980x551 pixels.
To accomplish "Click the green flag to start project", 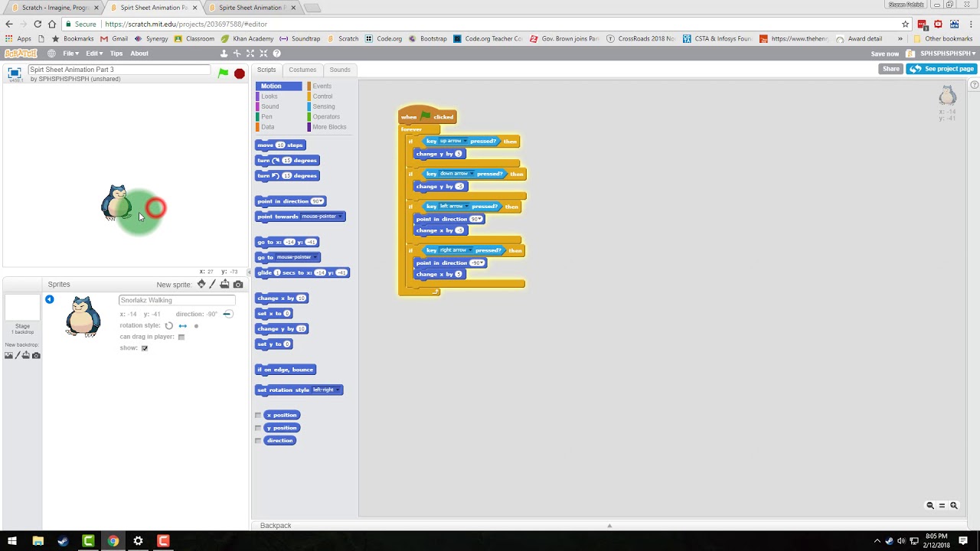I will point(223,73).
